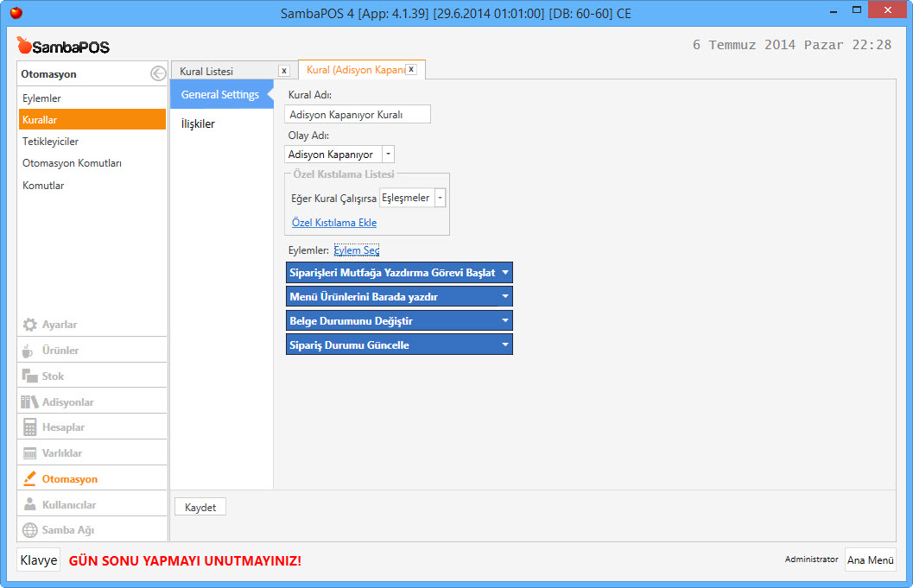Click the Kullanıcılar person icon
This screenshot has width=913, height=588.
coord(29,505)
